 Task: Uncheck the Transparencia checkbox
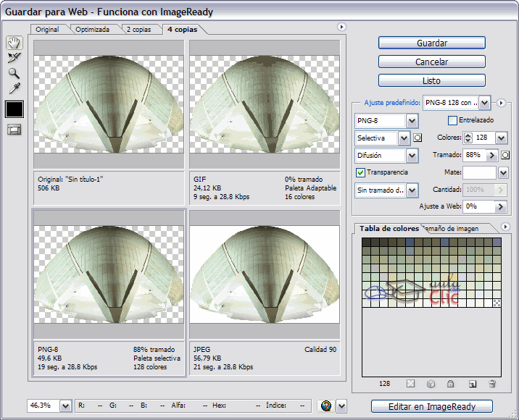[x=360, y=172]
